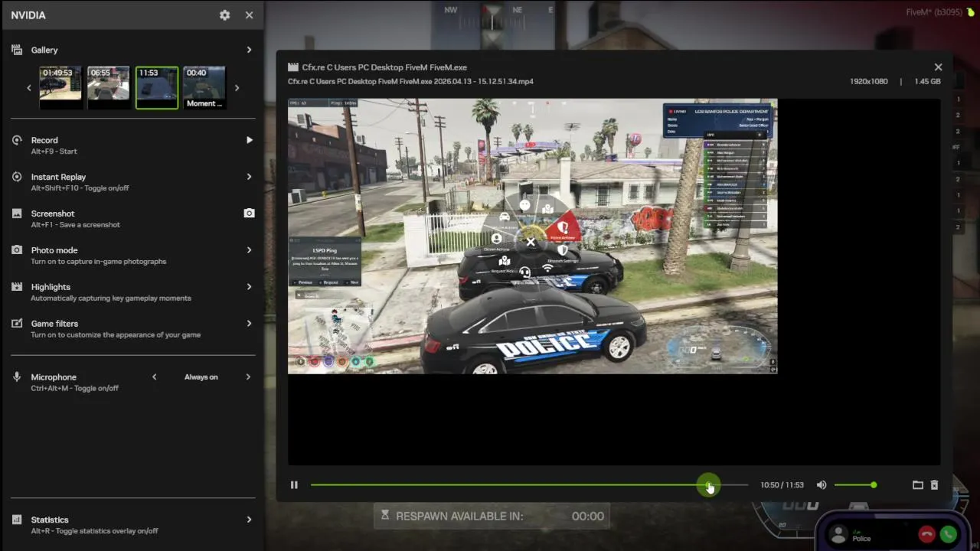Mute the video volume speaker icon

click(822, 484)
